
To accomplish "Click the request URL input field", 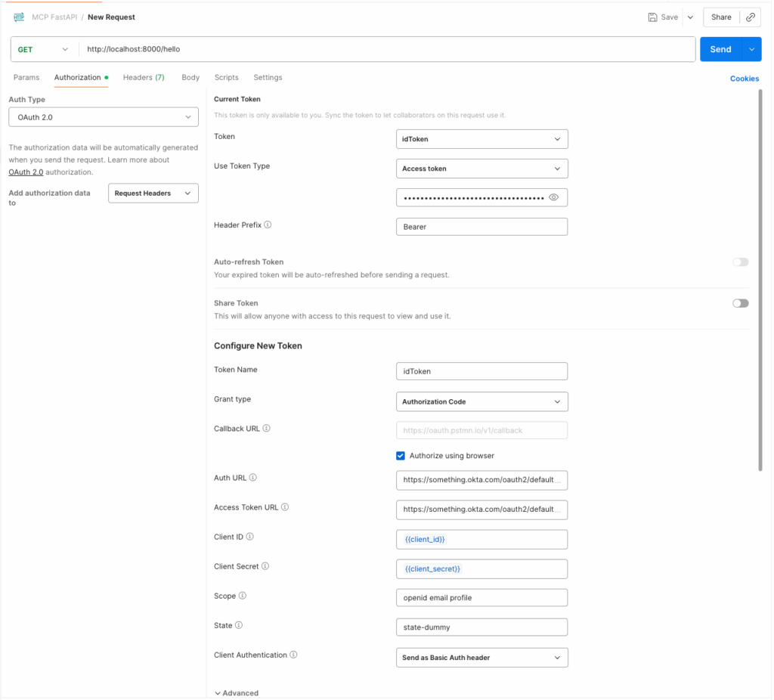I will [385, 49].
